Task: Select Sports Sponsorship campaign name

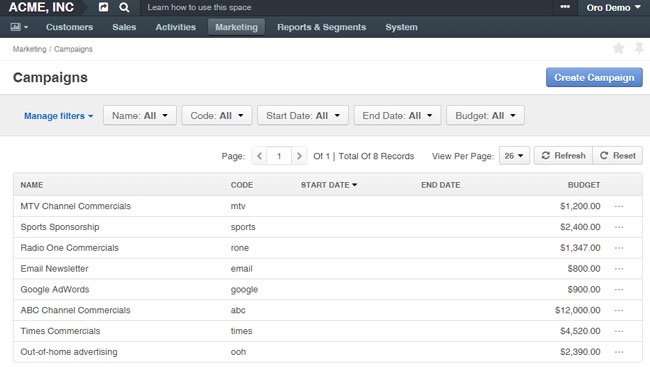Action: pyautogui.click(x=60, y=227)
